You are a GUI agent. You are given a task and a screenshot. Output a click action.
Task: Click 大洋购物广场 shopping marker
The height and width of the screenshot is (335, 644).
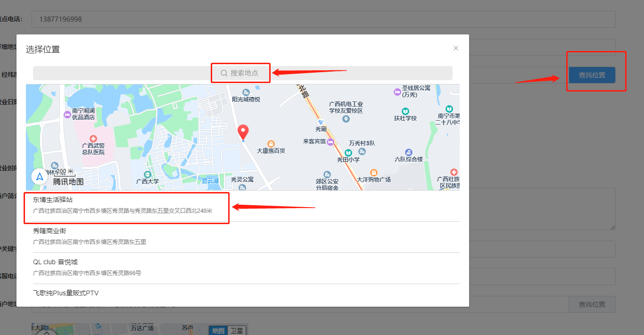pyautogui.click(x=373, y=173)
